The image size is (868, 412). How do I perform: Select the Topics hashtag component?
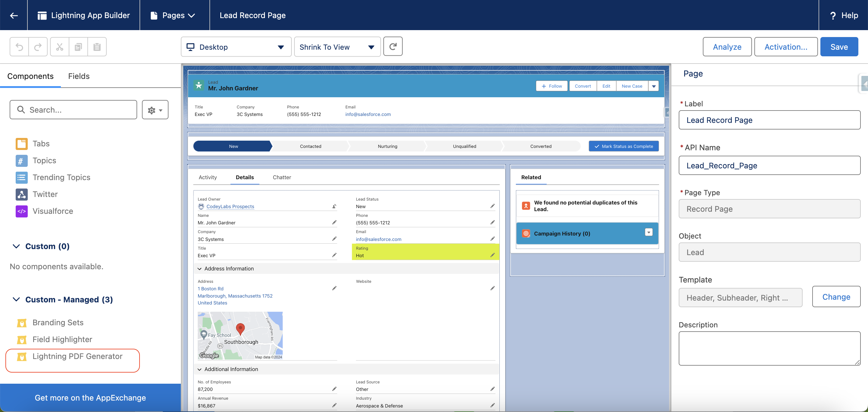coord(22,161)
